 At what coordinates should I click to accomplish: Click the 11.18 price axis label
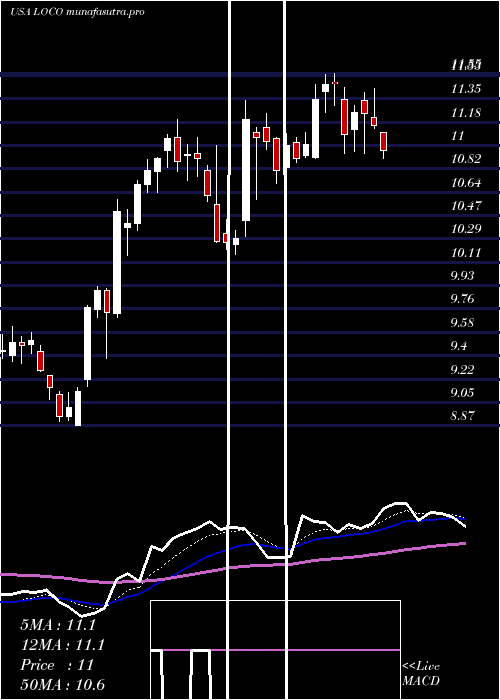pyautogui.click(x=466, y=112)
